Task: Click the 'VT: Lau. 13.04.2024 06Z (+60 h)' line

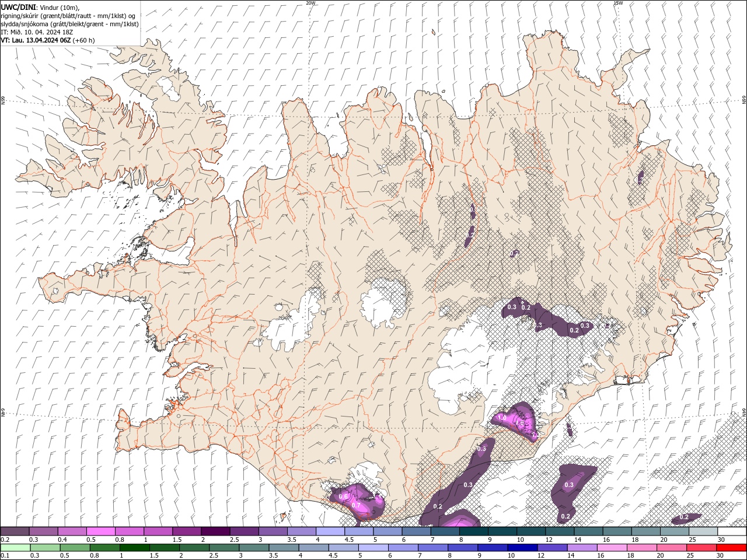Action: click(x=48, y=40)
